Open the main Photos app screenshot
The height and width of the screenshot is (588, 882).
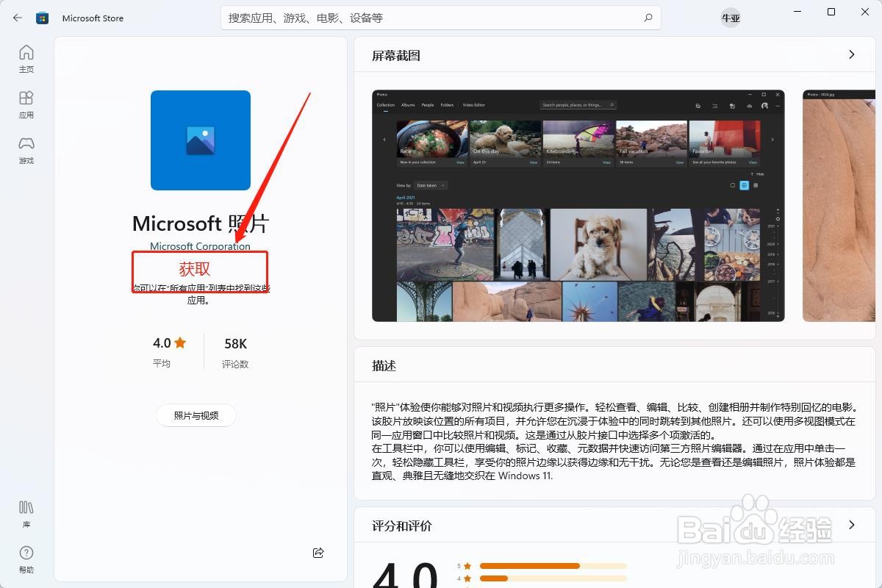tap(578, 206)
